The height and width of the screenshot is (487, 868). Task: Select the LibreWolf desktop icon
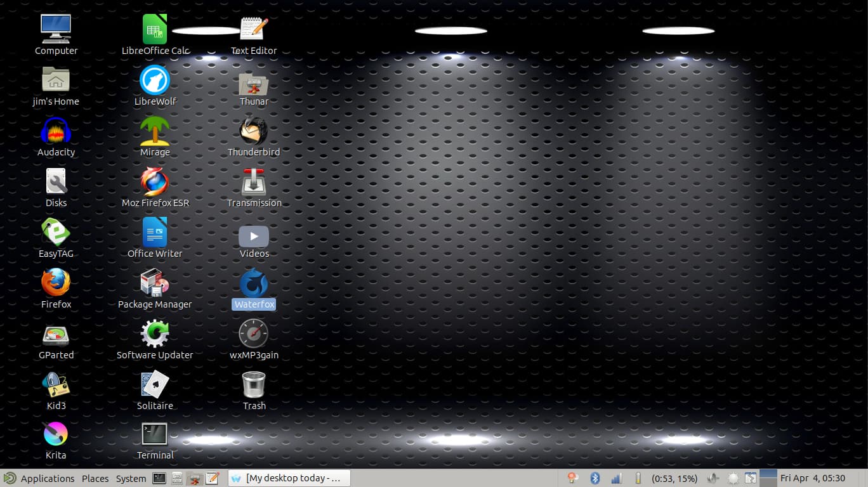(x=155, y=80)
